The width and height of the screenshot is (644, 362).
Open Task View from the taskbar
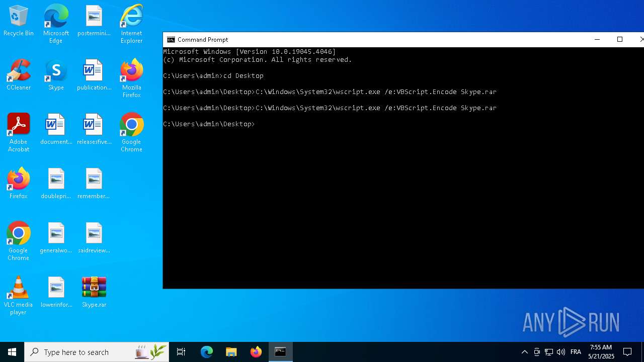181,352
